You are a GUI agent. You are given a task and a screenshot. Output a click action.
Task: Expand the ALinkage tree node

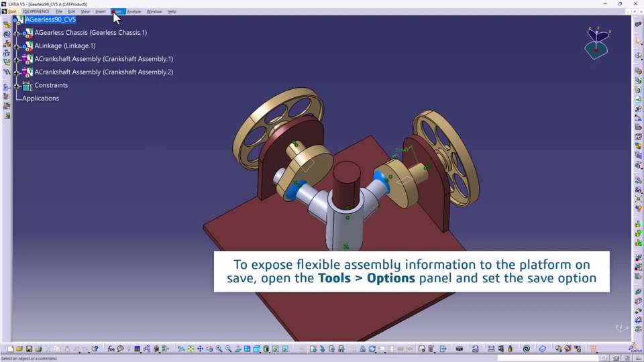click(x=16, y=46)
